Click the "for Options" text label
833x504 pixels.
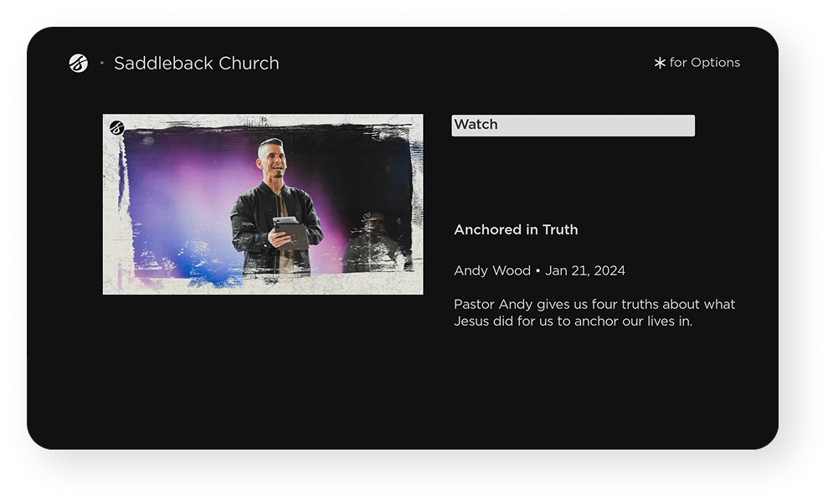pos(705,63)
